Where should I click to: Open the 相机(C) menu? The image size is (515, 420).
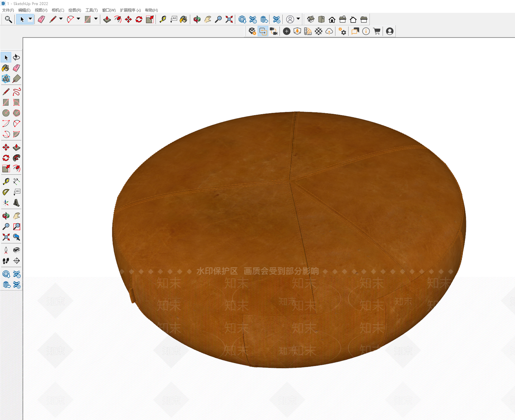coord(58,10)
